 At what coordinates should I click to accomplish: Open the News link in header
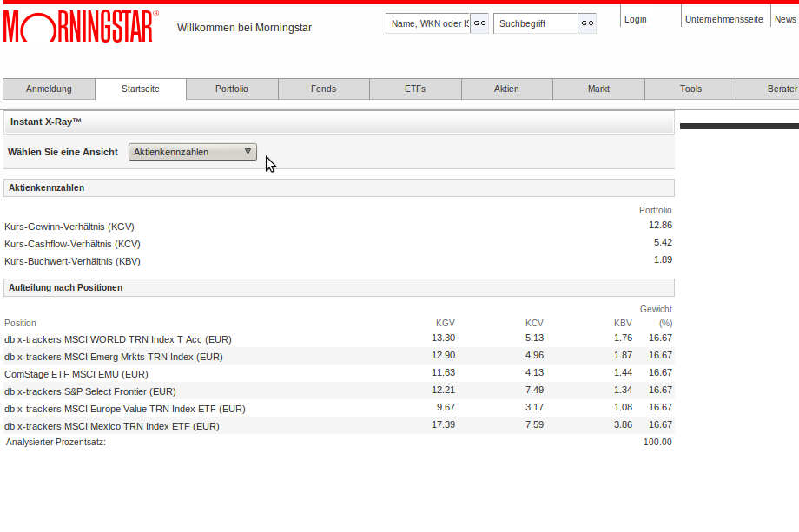(785, 19)
